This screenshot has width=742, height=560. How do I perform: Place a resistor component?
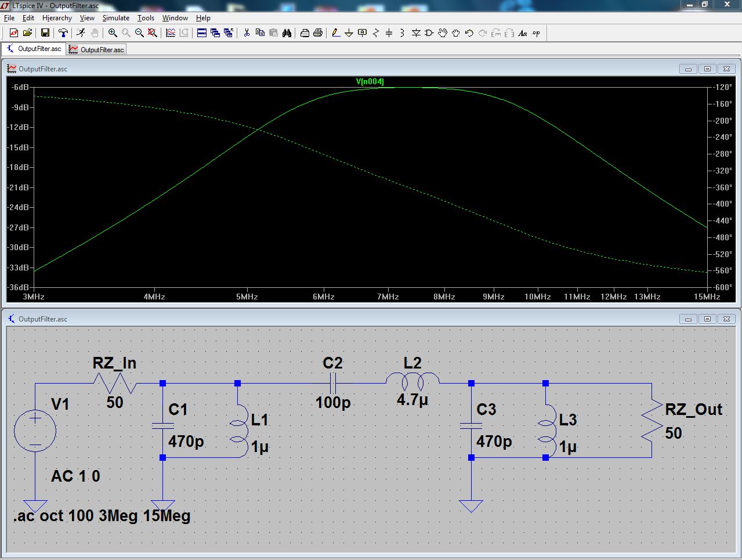pyautogui.click(x=376, y=33)
